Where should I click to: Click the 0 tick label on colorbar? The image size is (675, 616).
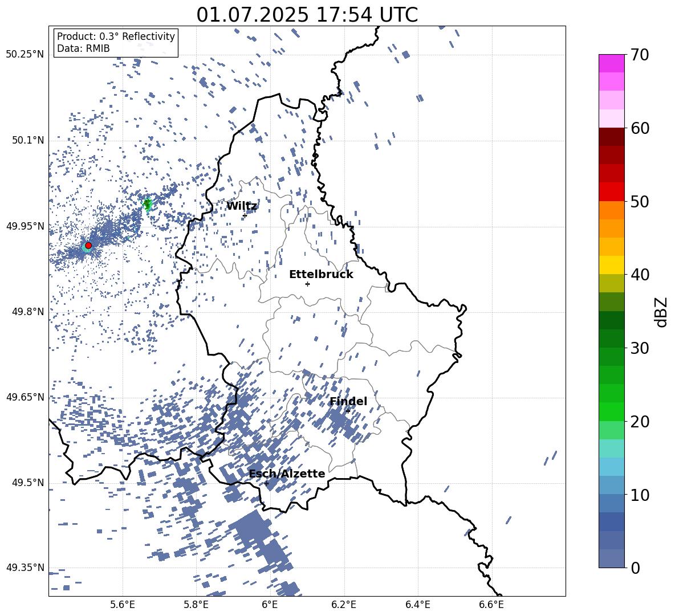tap(635, 568)
